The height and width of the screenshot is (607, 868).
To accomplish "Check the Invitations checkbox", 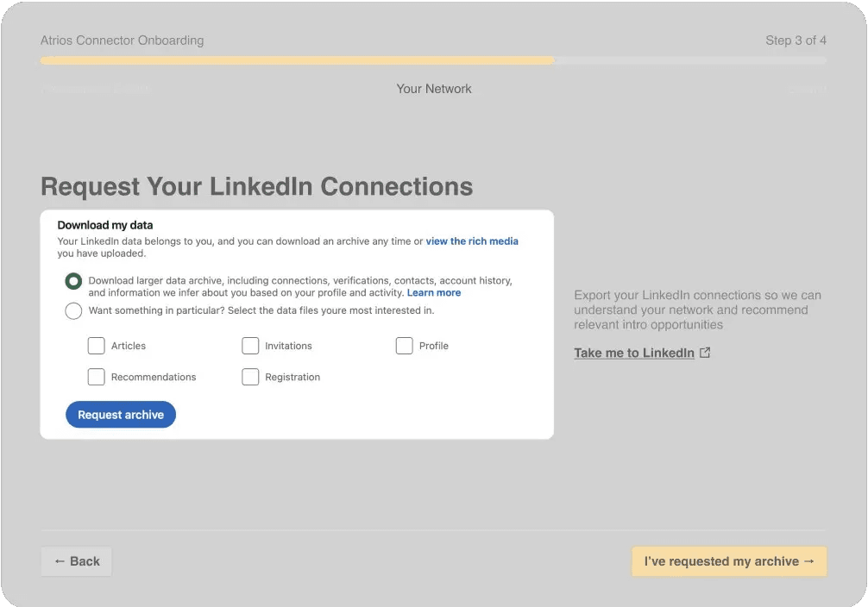I will pos(250,346).
